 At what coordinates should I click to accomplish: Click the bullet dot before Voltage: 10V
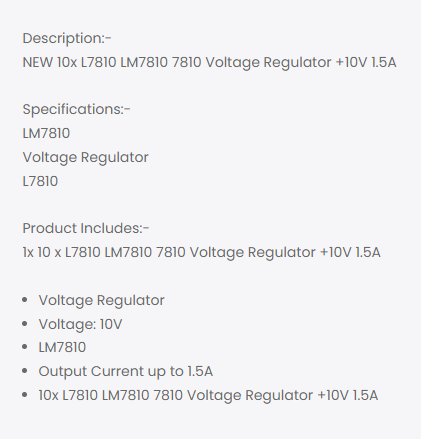pyautogui.click(x=24, y=324)
